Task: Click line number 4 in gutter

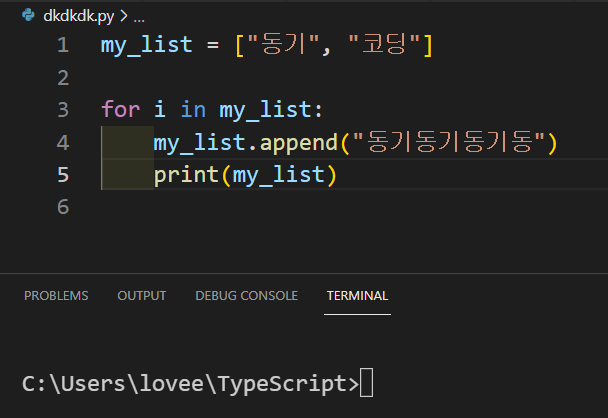Action: pyautogui.click(x=63, y=142)
